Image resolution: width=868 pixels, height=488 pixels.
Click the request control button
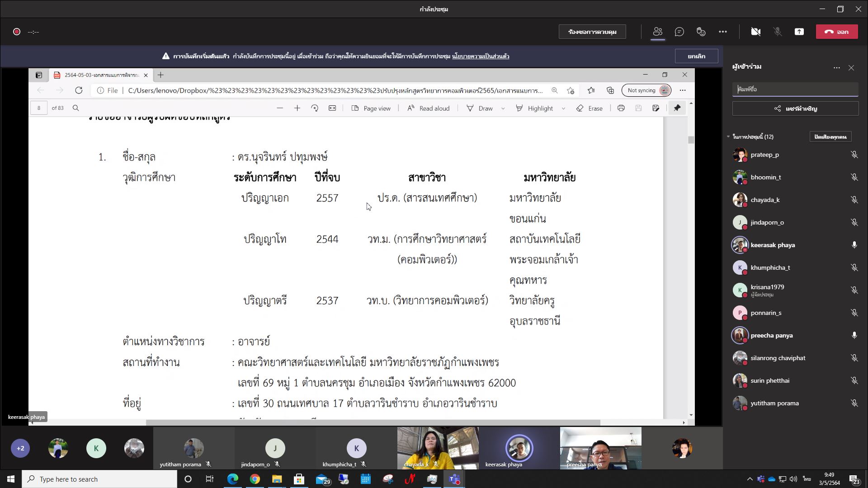pos(592,32)
